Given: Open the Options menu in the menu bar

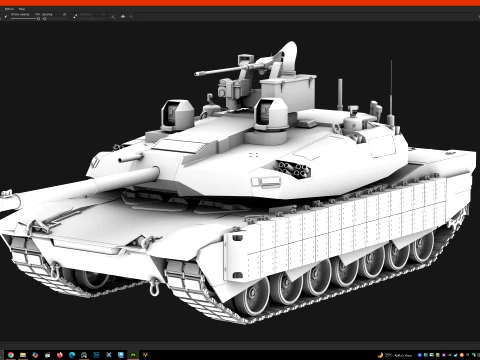Looking at the screenshot, I should tap(9, 9).
